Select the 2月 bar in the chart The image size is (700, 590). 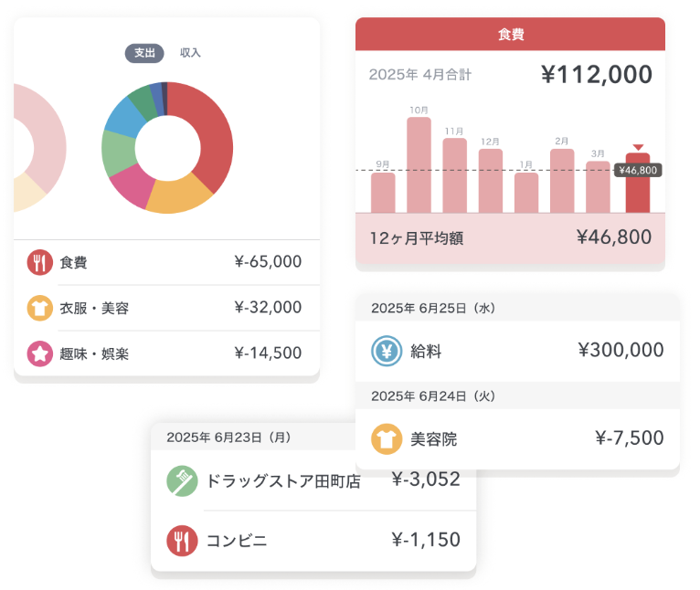562,181
